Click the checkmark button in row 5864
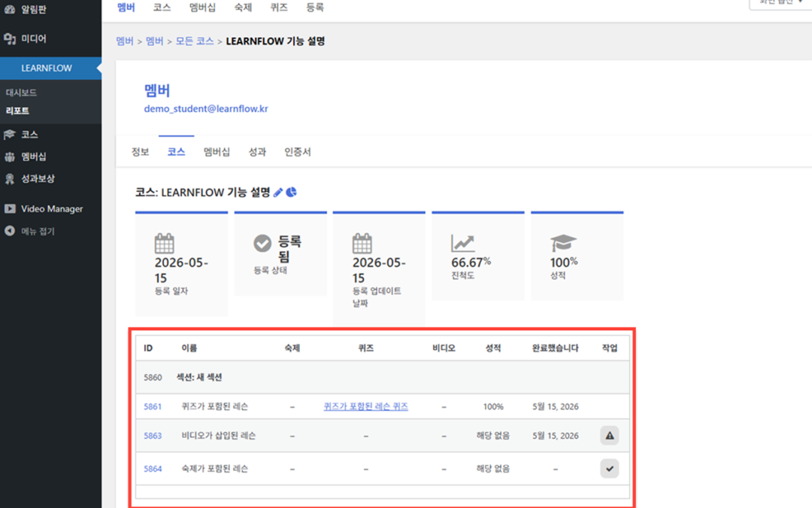Screen dimensions: 812x508 pyautogui.click(x=610, y=469)
